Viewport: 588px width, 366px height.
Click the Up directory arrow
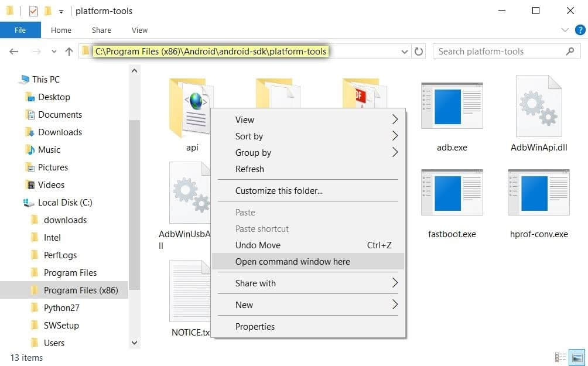[69, 52]
